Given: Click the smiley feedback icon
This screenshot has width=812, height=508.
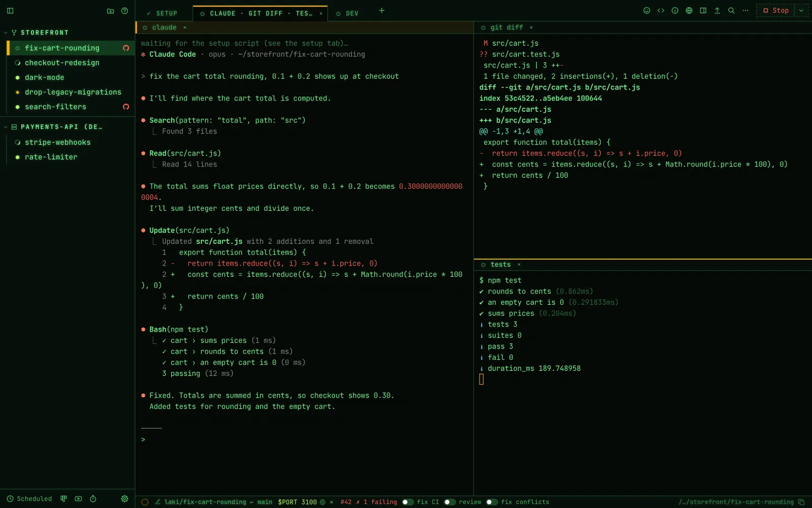Looking at the screenshot, I should (647, 10).
